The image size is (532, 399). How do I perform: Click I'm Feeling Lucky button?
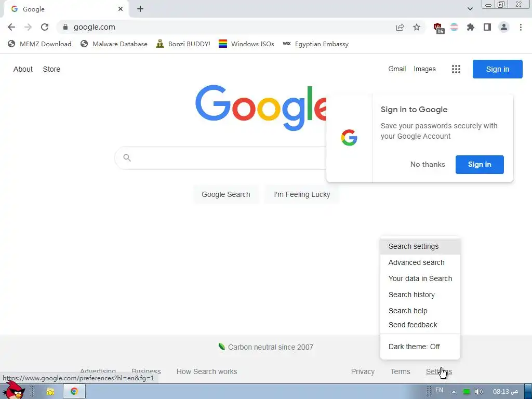point(302,194)
